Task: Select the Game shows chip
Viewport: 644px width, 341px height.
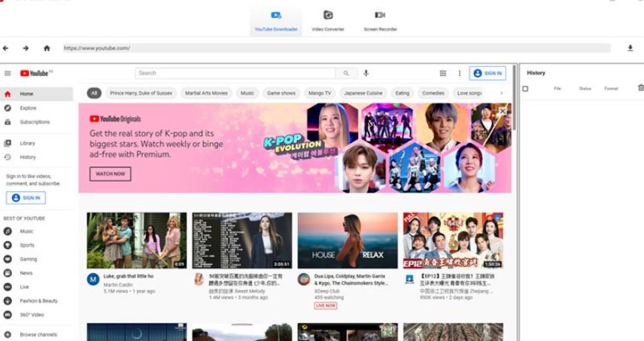Action: [281, 93]
